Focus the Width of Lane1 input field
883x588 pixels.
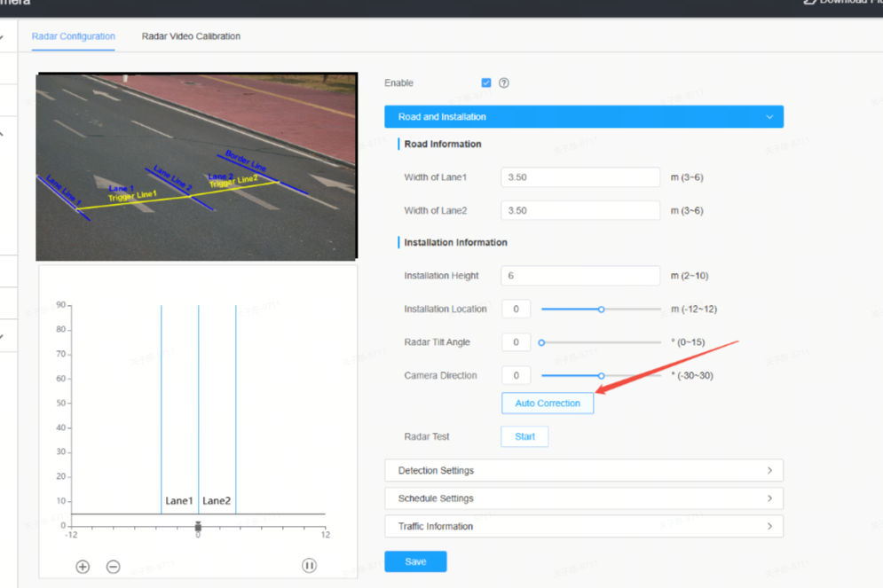coord(580,177)
